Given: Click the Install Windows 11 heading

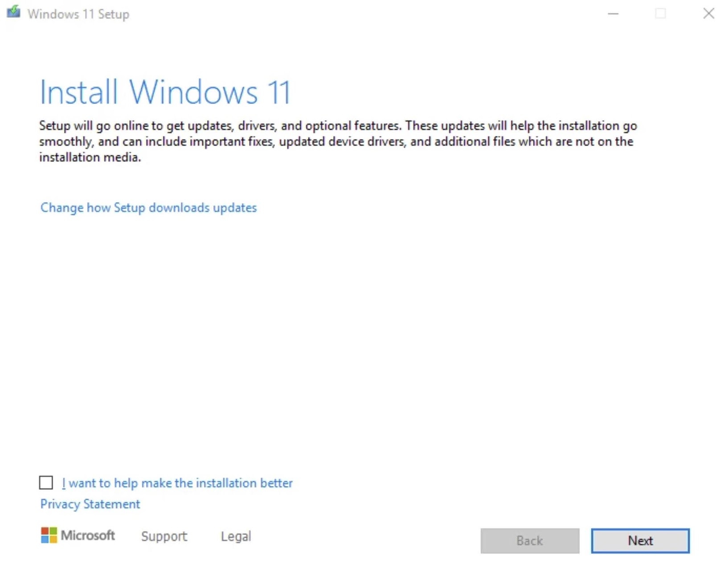Looking at the screenshot, I should click(x=165, y=92).
